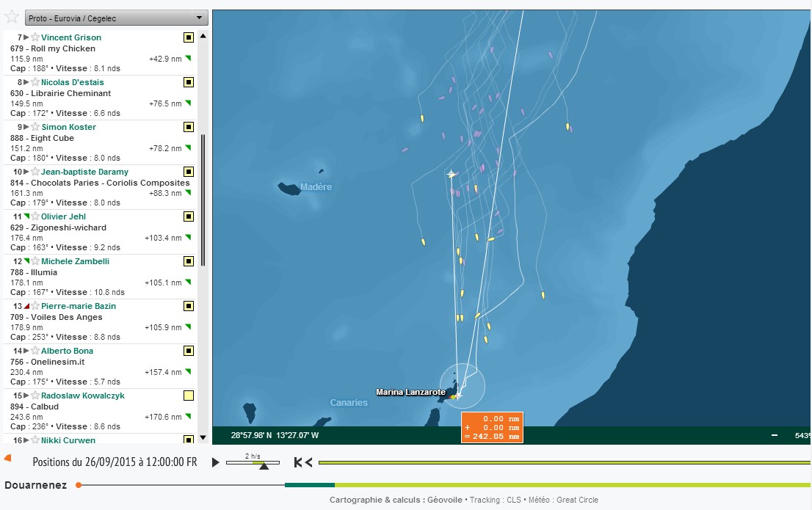
Task: Jump to race start with skip-back button
Action: [x=298, y=462]
